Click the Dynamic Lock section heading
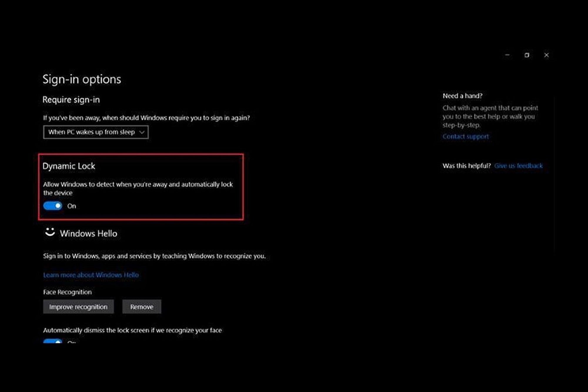 point(69,166)
